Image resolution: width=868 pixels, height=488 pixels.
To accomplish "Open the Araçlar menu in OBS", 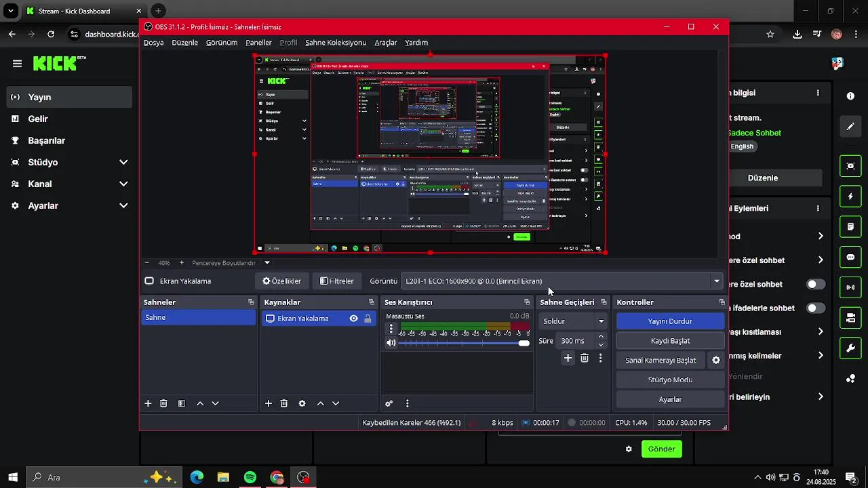I will click(386, 43).
